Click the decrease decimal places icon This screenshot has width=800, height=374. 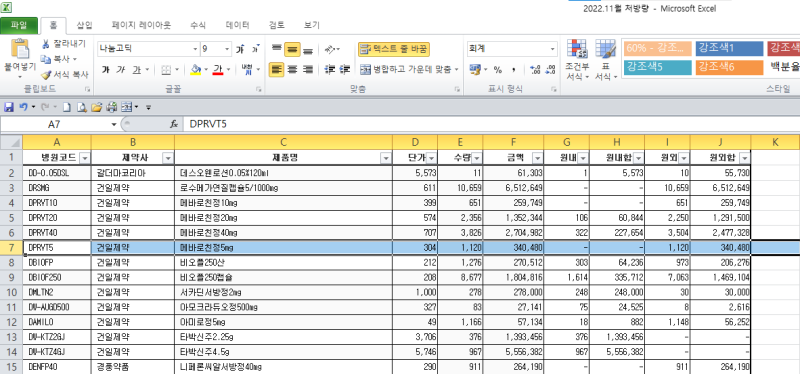(550, 69)
